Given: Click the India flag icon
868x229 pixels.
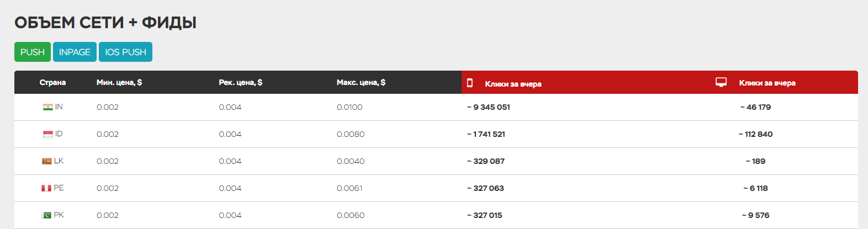Looking at the screenshot, I should (48, 107).
